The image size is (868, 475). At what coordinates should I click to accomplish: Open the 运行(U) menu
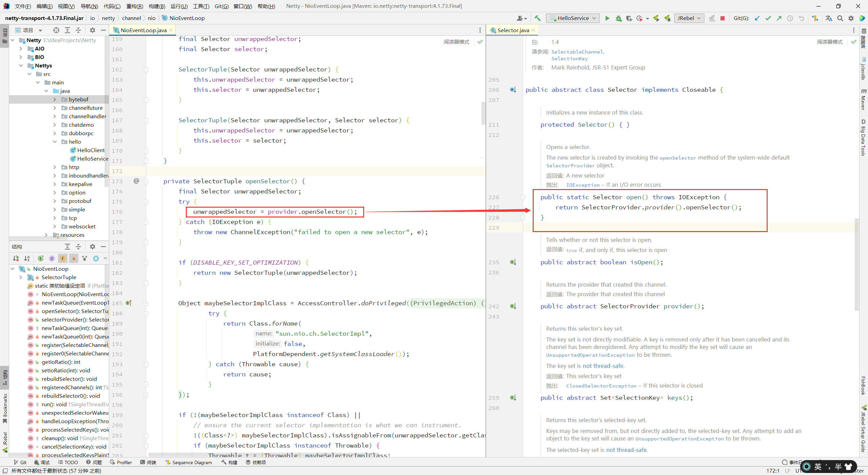pyautogui.click(x=179, y=6)
